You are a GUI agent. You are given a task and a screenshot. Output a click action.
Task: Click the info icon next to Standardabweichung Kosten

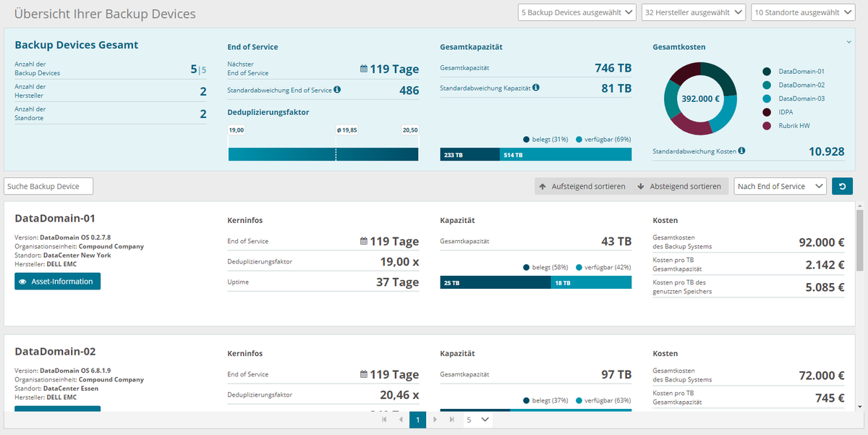click(741, 151)
